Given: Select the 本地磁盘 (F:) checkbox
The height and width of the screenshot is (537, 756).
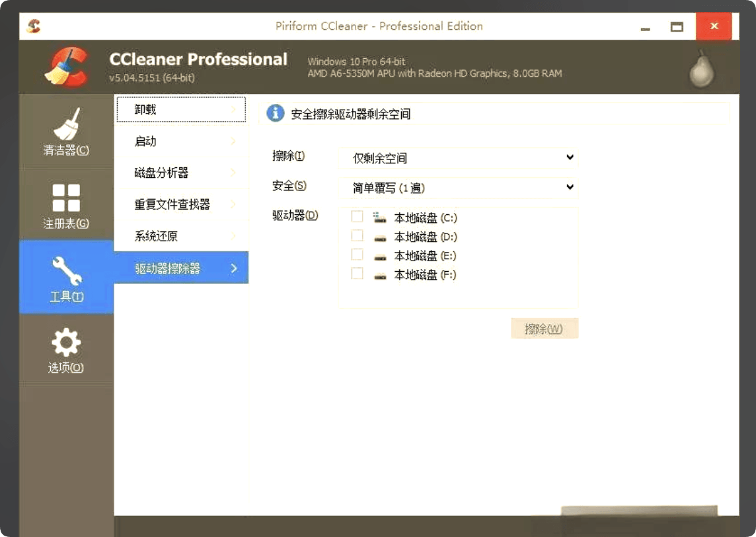Looking at the screenshot, I should coord(357,274).
